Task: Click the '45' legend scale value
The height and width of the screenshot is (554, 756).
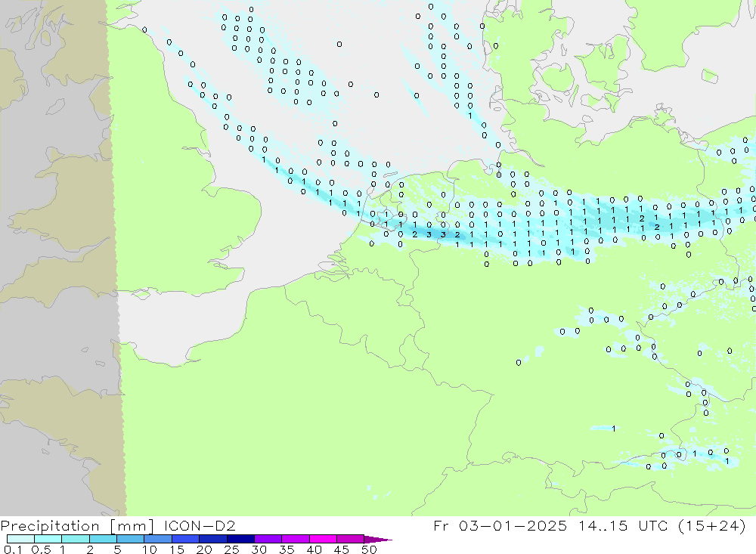Action: tap(342, 549)
